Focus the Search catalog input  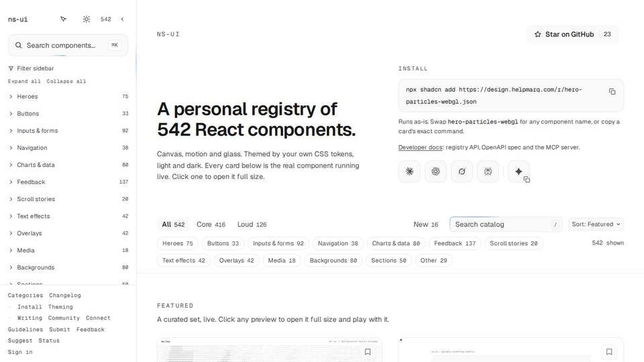pyautogui.click(x=506, y=225)
